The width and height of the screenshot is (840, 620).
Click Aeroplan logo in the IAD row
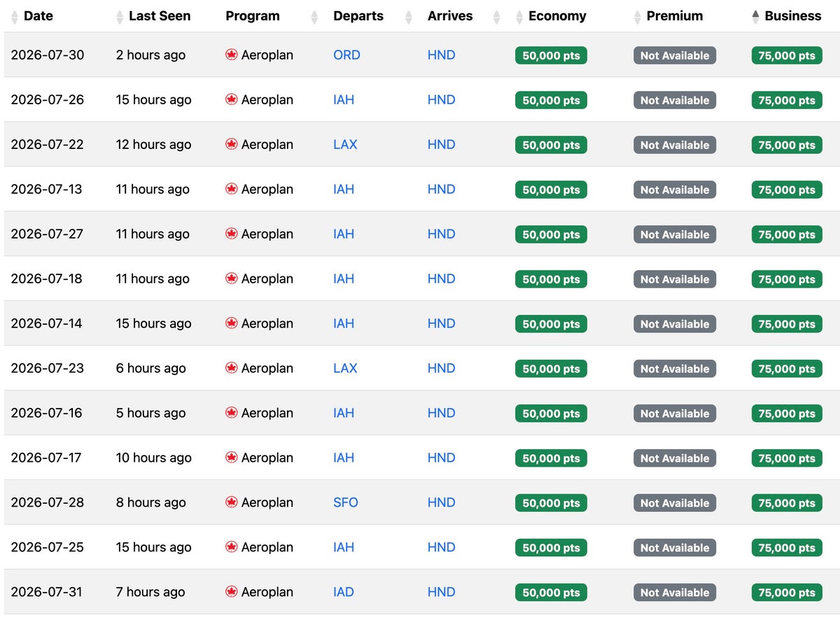coord(232,592)
